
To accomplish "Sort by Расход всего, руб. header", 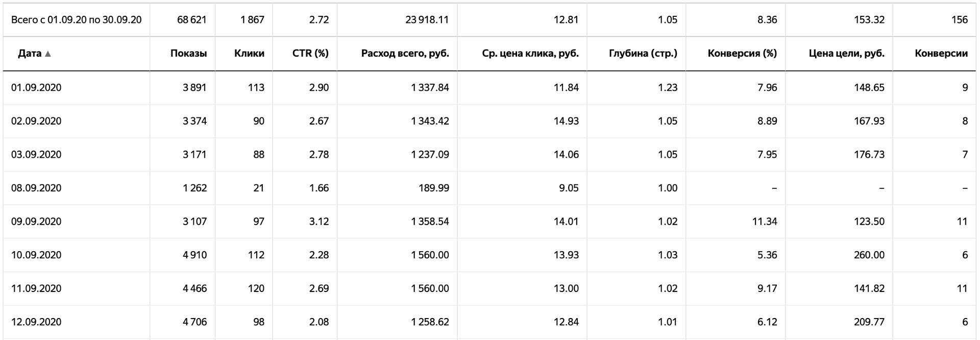I will point(405,53).
